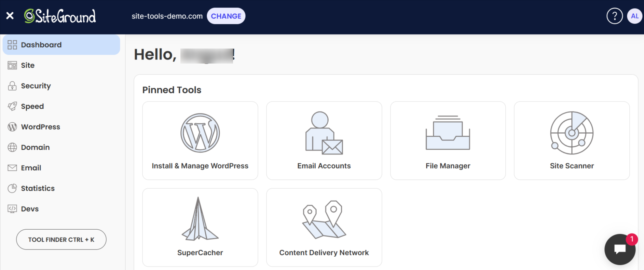Click the Speed rocket icon in sidebar
This screenshot has width=644, height=270.
point(12,106)
